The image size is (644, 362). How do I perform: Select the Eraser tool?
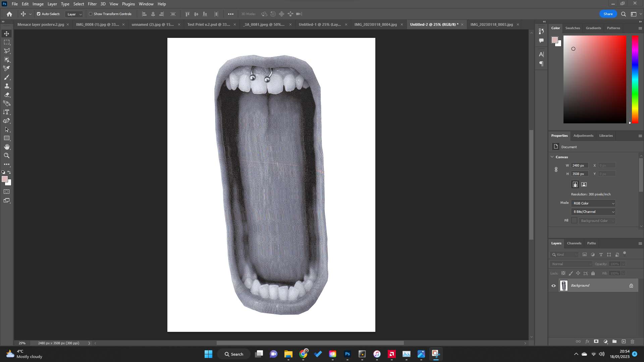click(7, 95)
